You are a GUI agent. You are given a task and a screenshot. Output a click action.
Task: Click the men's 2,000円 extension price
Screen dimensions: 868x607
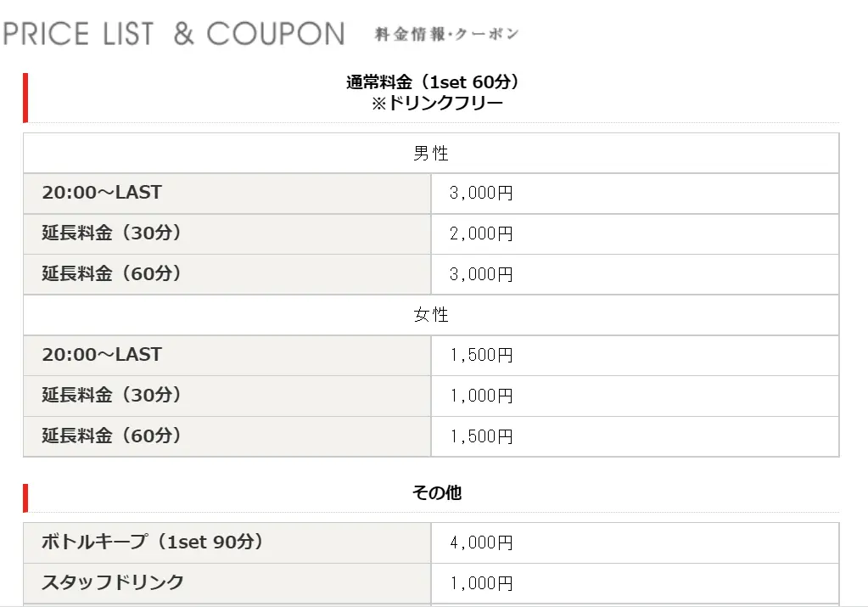481,233
